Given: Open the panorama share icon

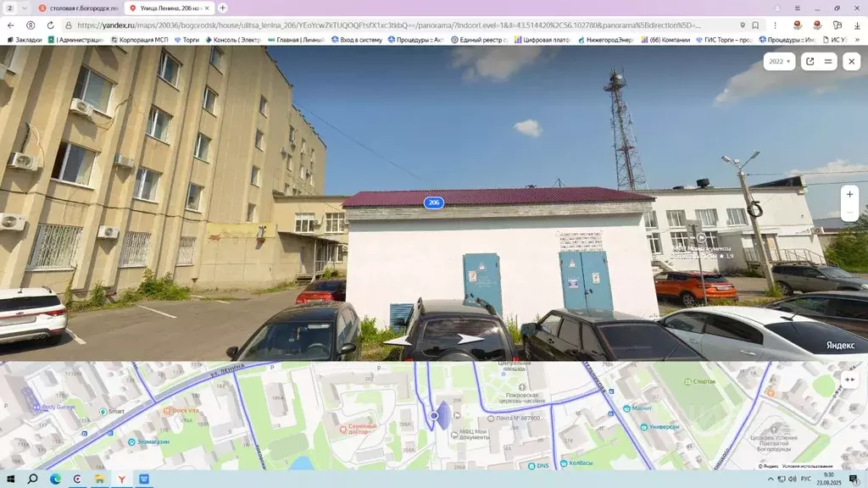Looking at the screenshot, I should [810, 61].
